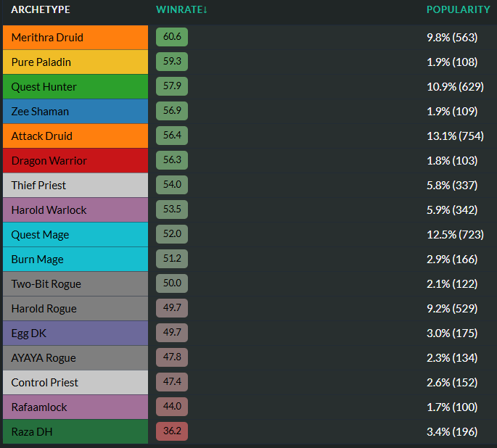This screenshot has width=497, height=448.
Task: Select the Control Priest archetype
Action: [75, 383]
